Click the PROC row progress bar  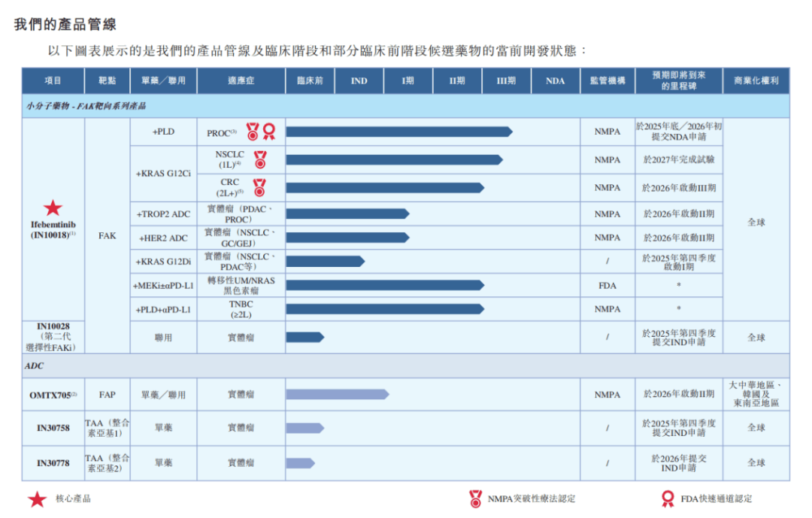[x=398, y=132]
